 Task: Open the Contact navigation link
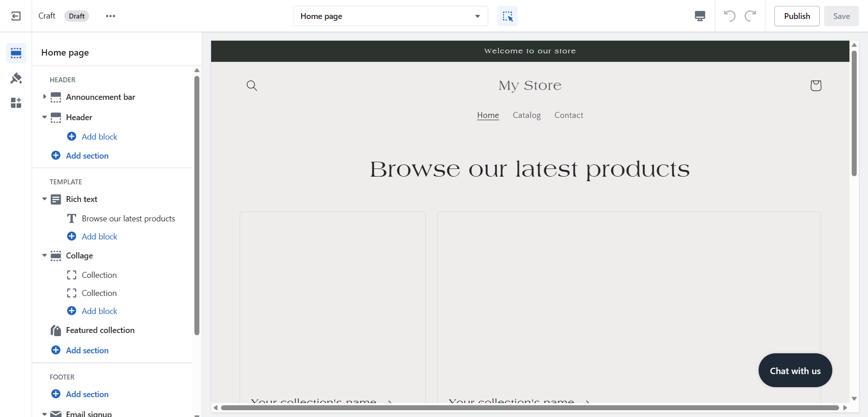tap(569, 115)
